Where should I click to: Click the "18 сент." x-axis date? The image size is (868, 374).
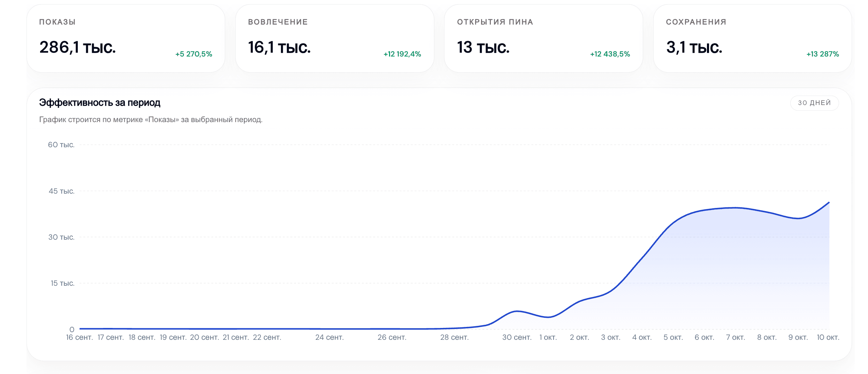pos(142,337)
